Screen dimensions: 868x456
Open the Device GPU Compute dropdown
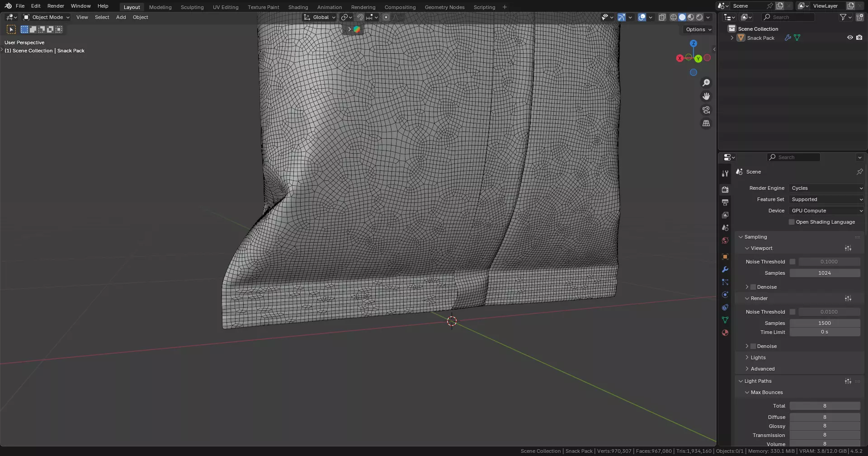826,211
